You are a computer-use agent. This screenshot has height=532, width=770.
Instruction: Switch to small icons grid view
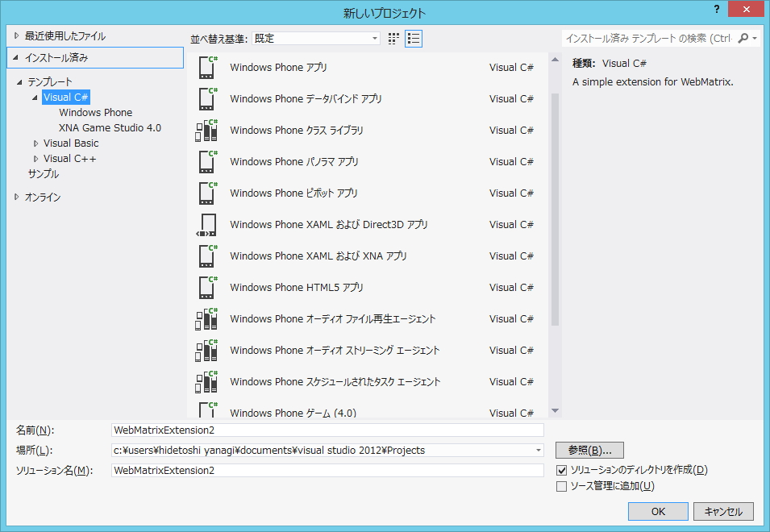tap(393, 38)
